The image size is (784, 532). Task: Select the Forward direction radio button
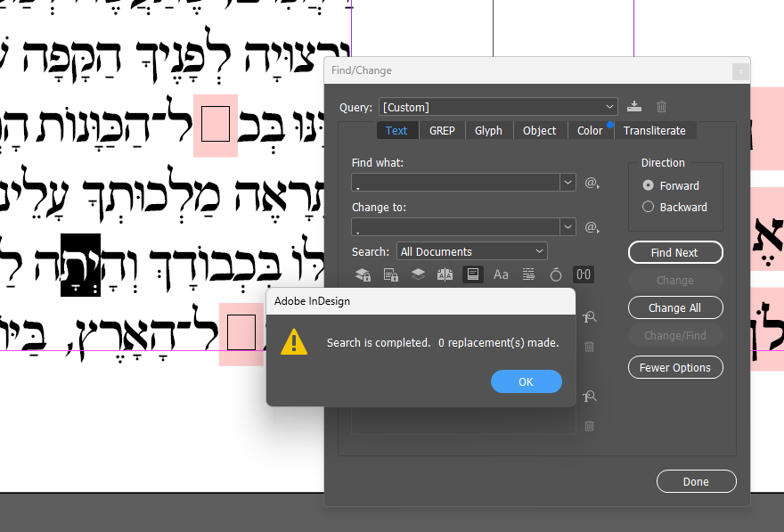pyautogui.click(x=648, y=185)
